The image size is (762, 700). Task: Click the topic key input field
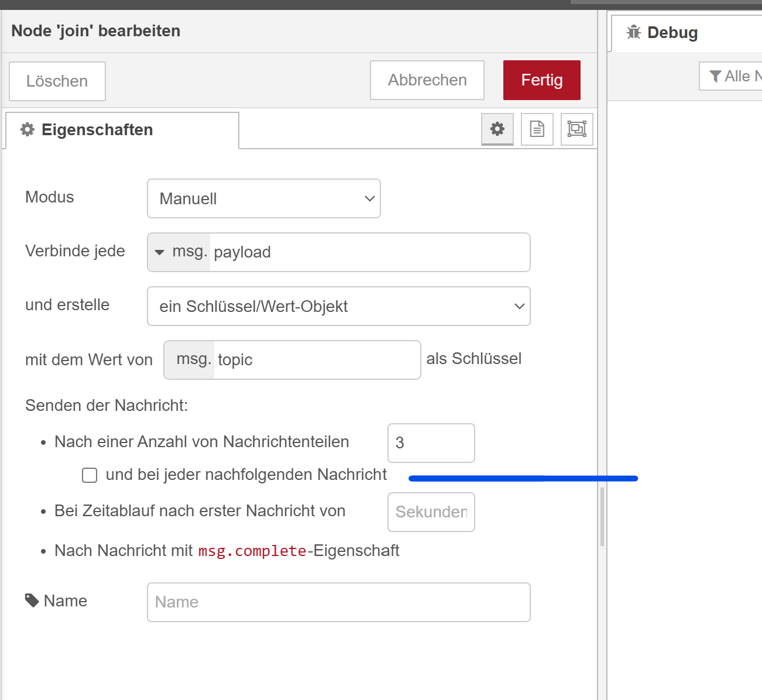click(317, 360)
